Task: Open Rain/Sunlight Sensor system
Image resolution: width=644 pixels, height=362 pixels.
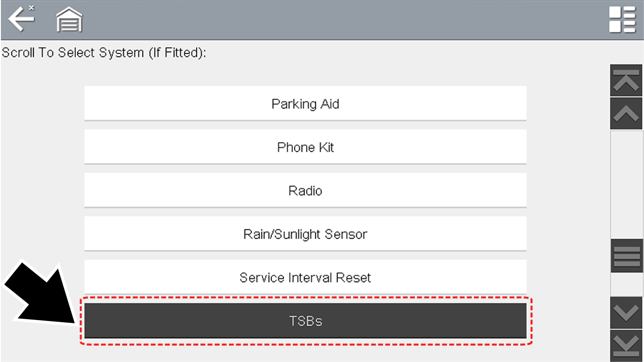Action: coord(305,234)
